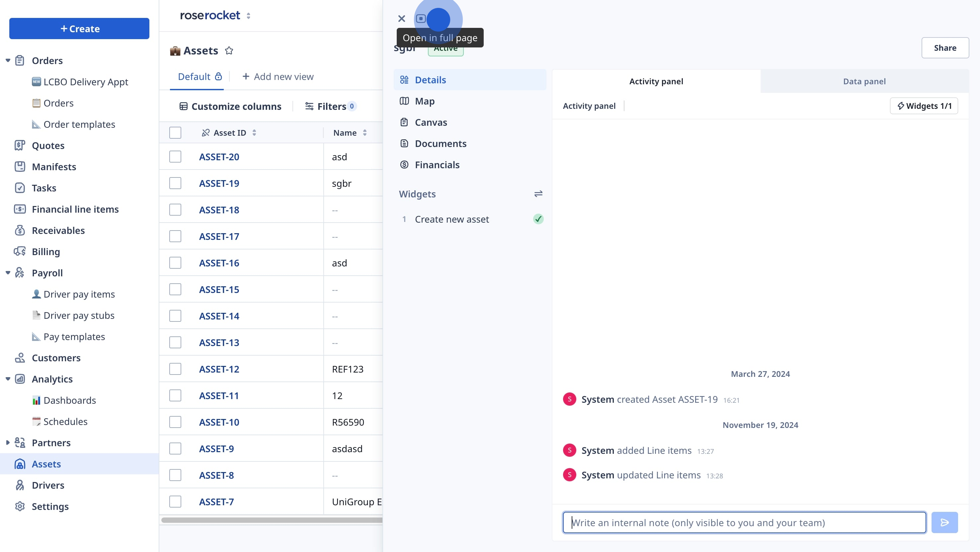980x552 pixels.
Task: Open the ASSET-16 link
Action: (219, 263)
